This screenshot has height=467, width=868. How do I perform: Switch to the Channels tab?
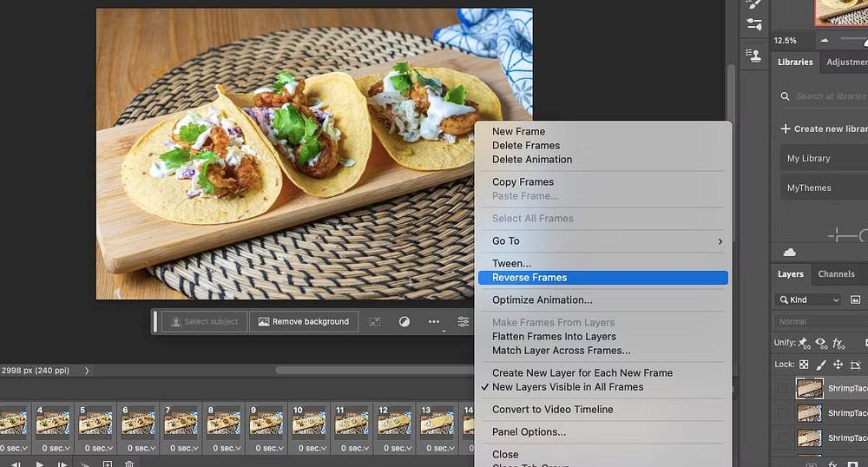[x=836, y=274]
